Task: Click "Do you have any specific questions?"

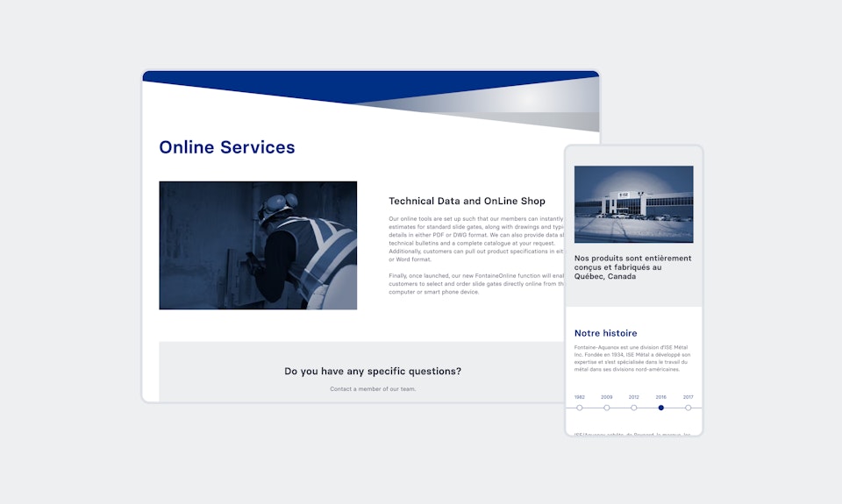Action: 373,371
